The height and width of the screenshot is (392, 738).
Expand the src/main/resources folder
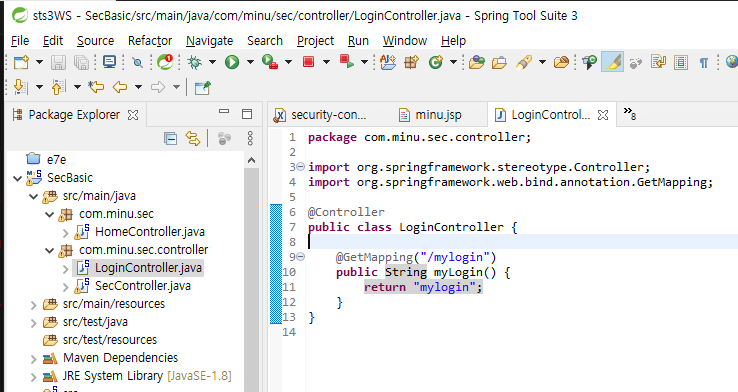[33, 305]
